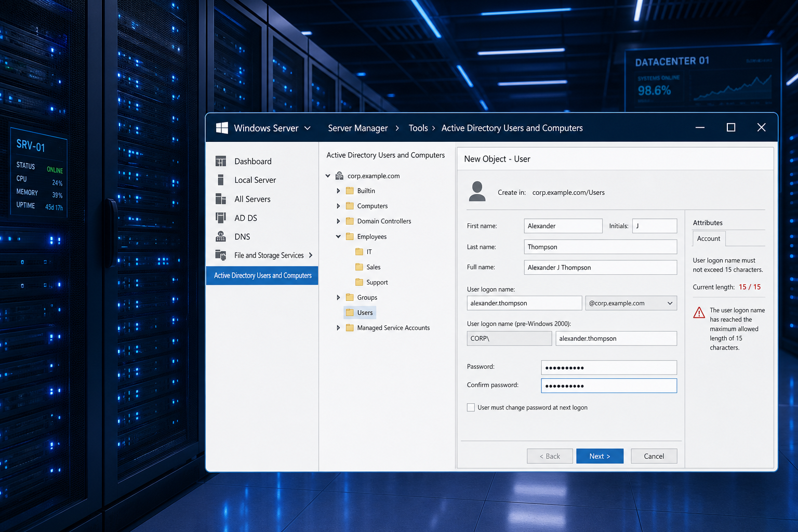Click the Cancel button
Viewport: 798px width, 532px height.
(654, 456)
